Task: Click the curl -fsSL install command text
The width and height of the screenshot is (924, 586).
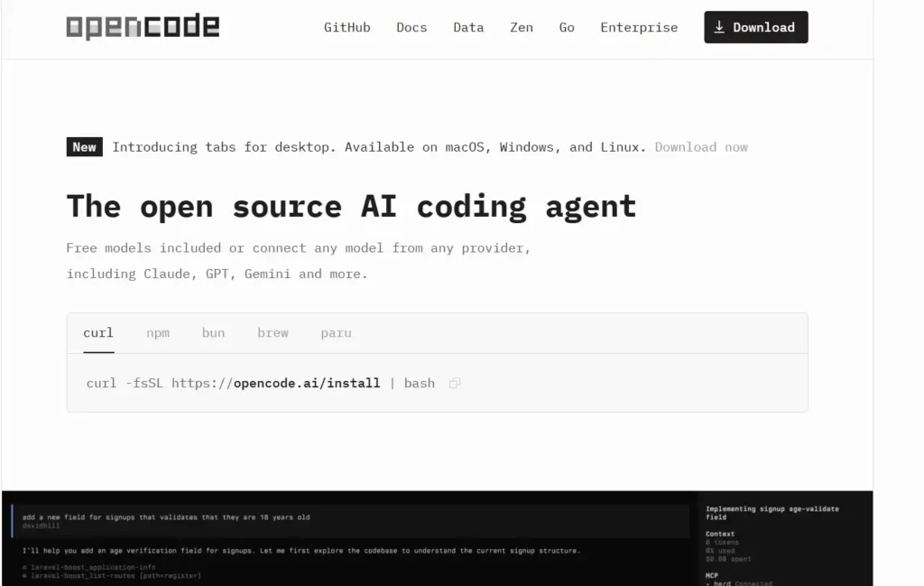Action: point(261,383)
